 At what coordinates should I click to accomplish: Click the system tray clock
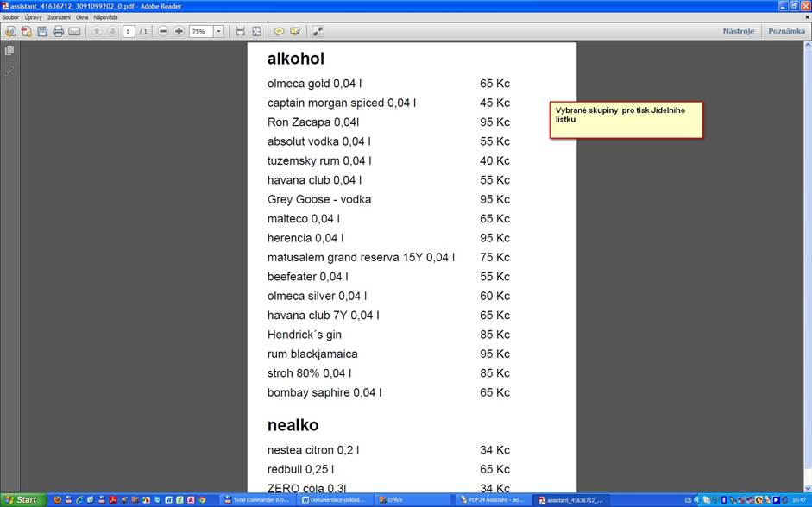799,500
